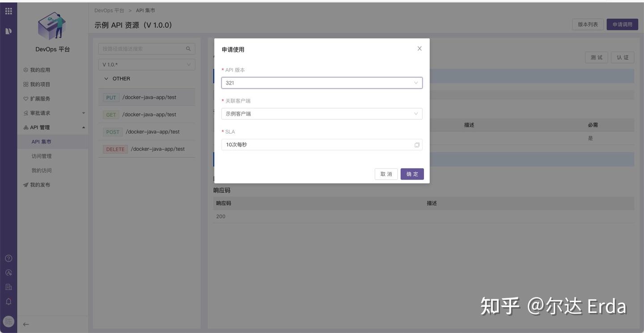Open 我的发布 in the sidebar

point(40,185)
